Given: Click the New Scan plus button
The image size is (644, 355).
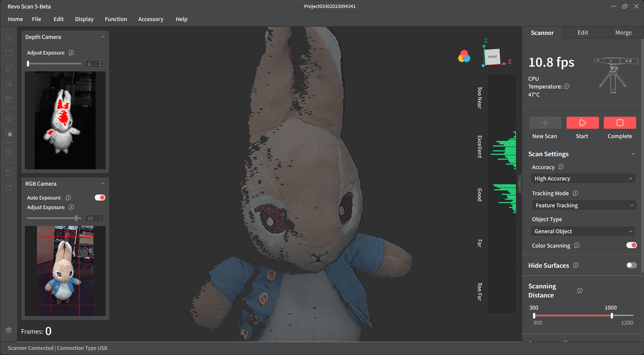Looking at the screenshot, I should [545, 123].
